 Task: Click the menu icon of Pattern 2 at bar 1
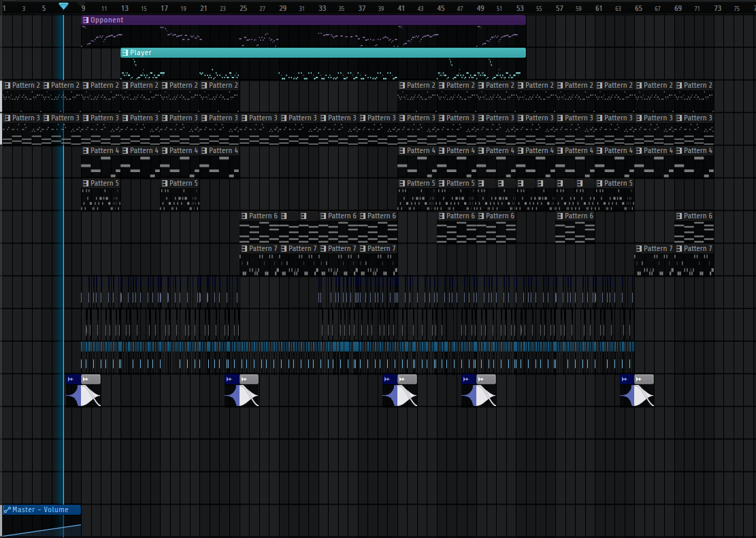[7, 85]
